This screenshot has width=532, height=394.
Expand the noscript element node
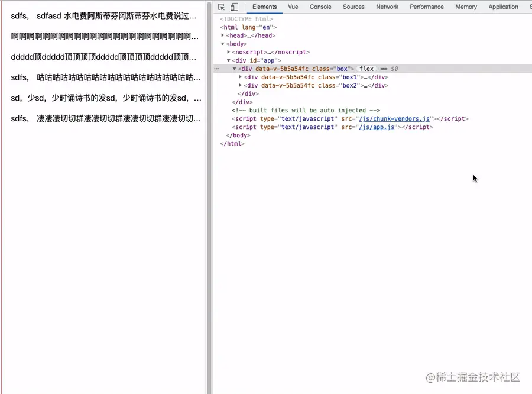228,52
